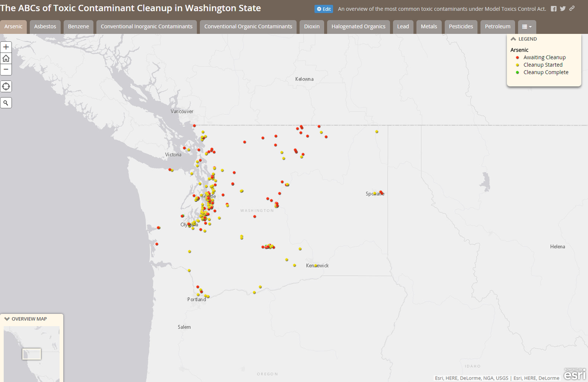Click the Esri logo in the corner

tap(574, 374)
